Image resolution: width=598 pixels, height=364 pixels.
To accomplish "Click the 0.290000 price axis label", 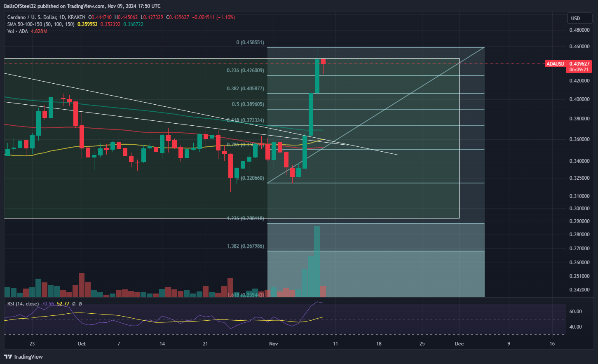I will pos(579,221).
